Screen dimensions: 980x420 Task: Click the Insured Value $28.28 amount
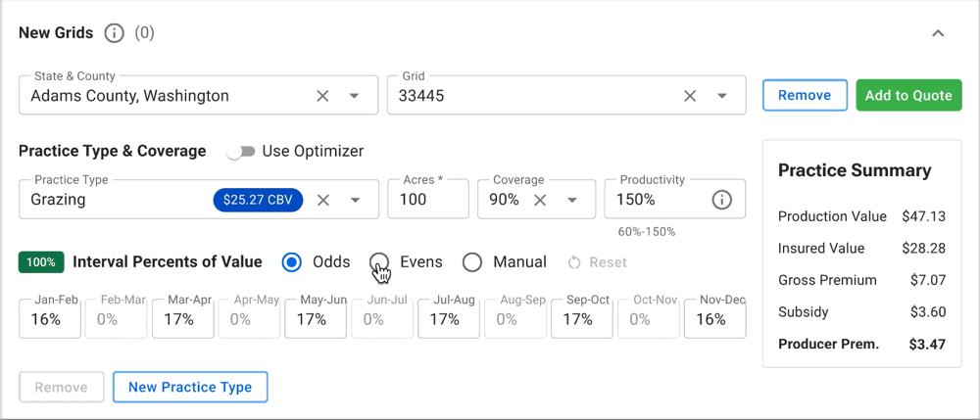(924, 249)
